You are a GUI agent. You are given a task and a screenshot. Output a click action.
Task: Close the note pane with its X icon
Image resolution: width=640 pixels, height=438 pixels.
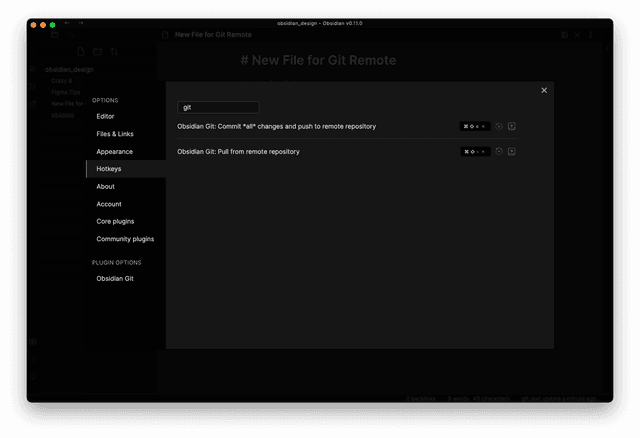tap(578, 35)
